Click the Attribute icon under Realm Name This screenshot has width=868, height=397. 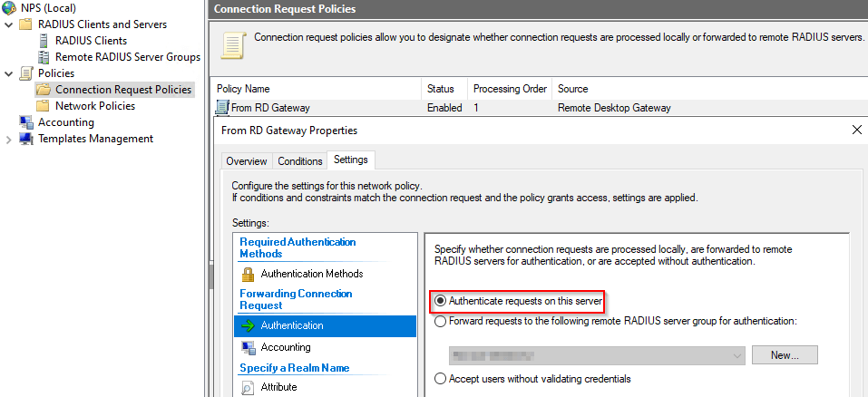pos(248,387)
